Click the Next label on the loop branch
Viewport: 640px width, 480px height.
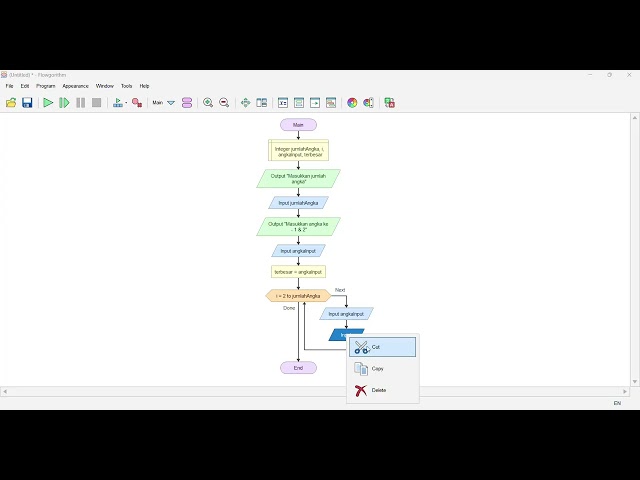pos(340,290)
